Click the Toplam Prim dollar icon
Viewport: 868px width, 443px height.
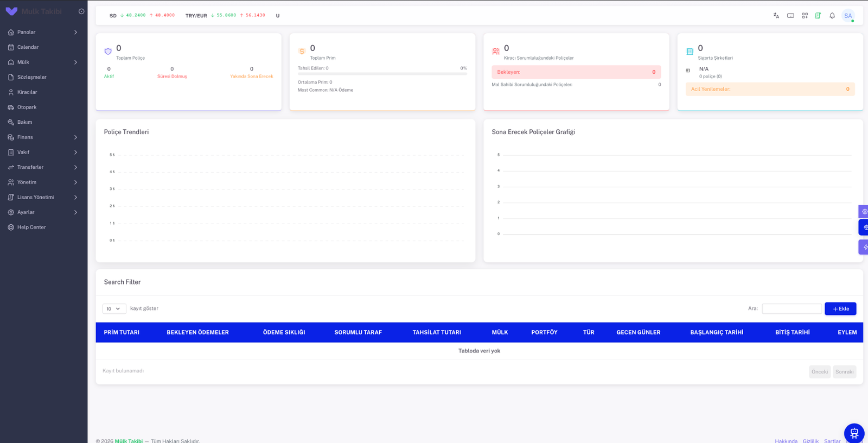302,52
